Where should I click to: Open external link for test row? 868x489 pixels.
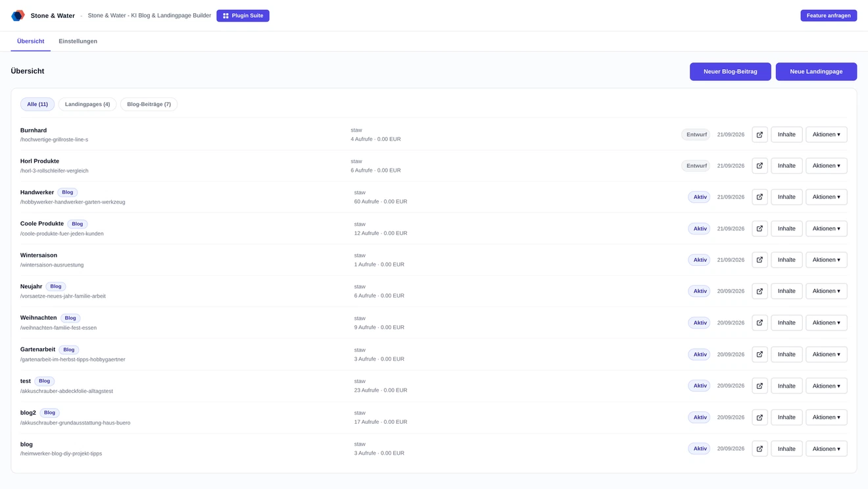[x=759, y=386]
